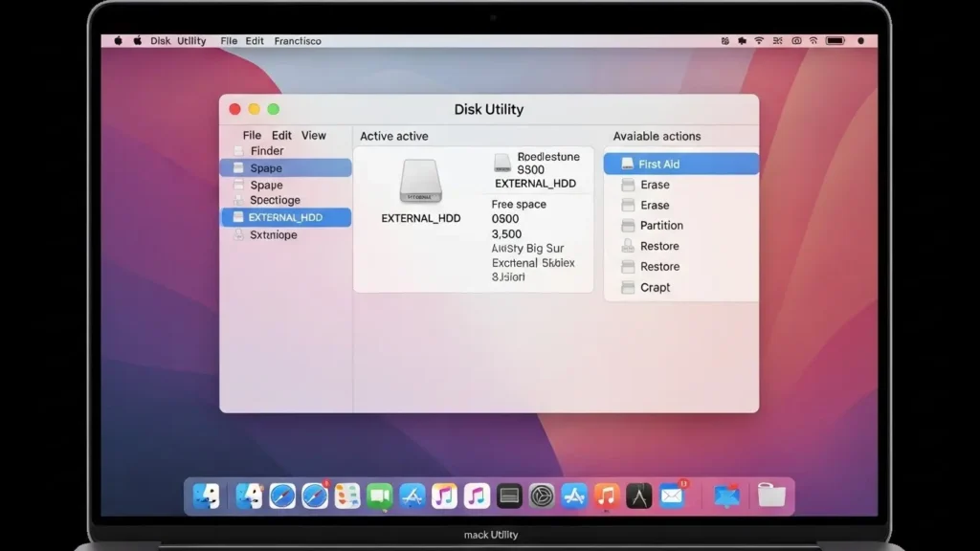Viewport: 980px width, 551px height.
Task: Click the Free space info text
Action: pos(519,204)
